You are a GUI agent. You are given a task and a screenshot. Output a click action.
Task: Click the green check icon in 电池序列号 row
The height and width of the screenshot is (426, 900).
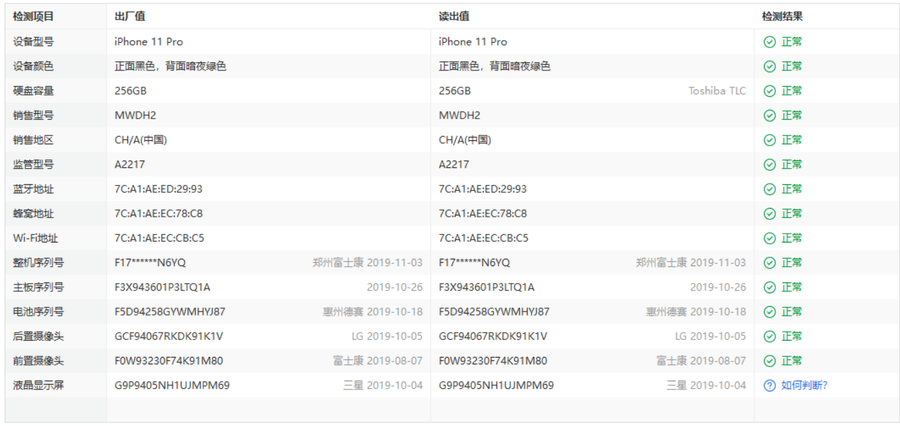click(x=769, y=312)
